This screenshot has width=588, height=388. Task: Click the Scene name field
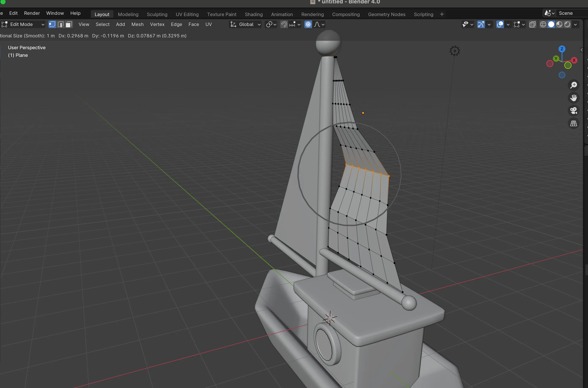[572, 13]
